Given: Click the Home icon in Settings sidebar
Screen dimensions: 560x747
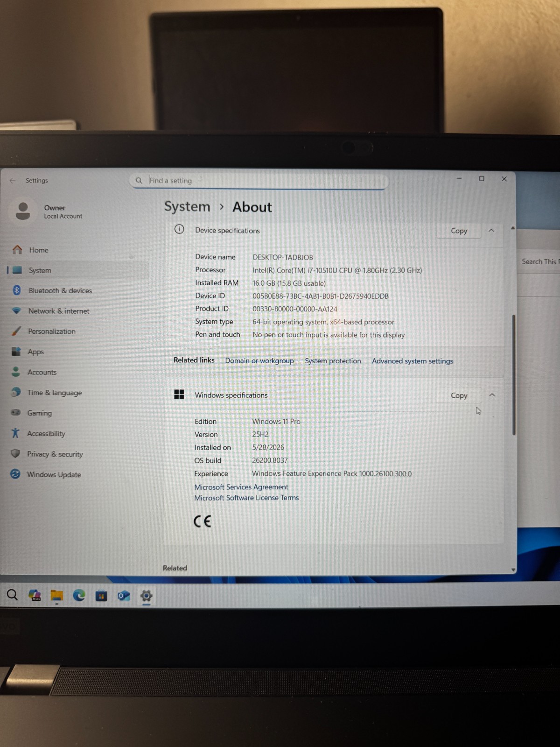Looking at the screenshot, I should coord(17,250).
